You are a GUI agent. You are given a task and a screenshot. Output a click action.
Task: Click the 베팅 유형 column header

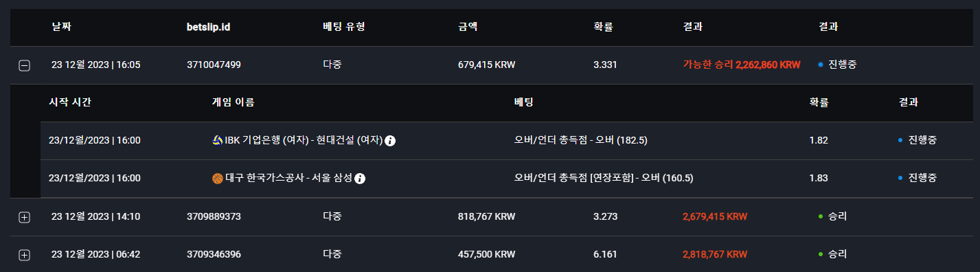point(343,27)
